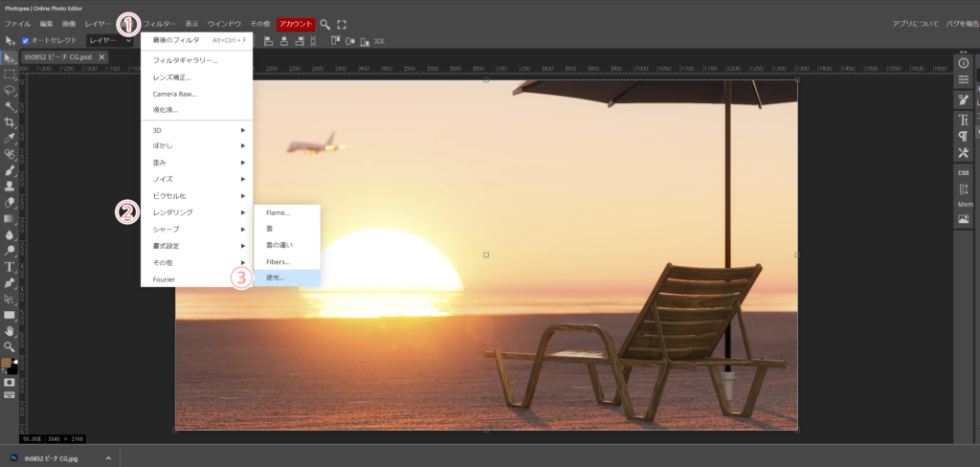980x467 pixels.
Task: Pick the Type (T) tool
Action: pos(10,267)
